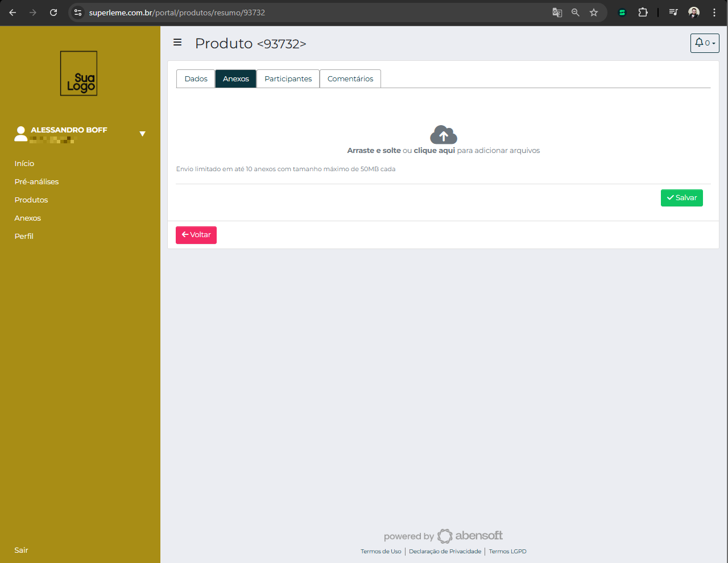
Task: Click the browser back arrow
Action: [x=13, y=13]
